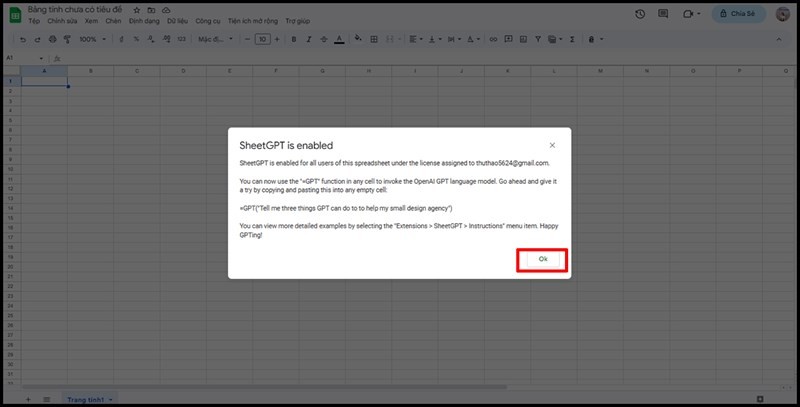This screenshot has width=800, height=407.
Task: Open horizontal align dropdown
Action: point(416,39)
